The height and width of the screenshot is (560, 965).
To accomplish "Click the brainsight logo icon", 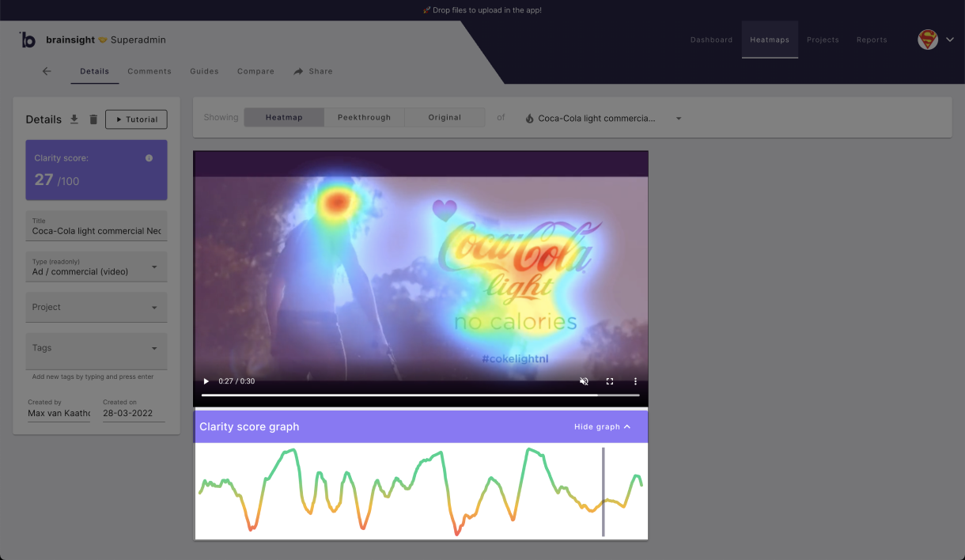I will click(28, 40).
